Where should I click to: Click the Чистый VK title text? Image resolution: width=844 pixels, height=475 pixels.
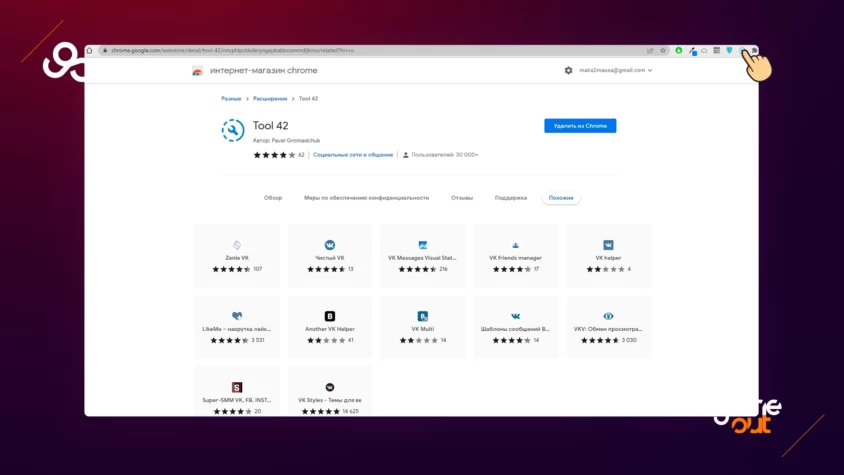[330, 258]
